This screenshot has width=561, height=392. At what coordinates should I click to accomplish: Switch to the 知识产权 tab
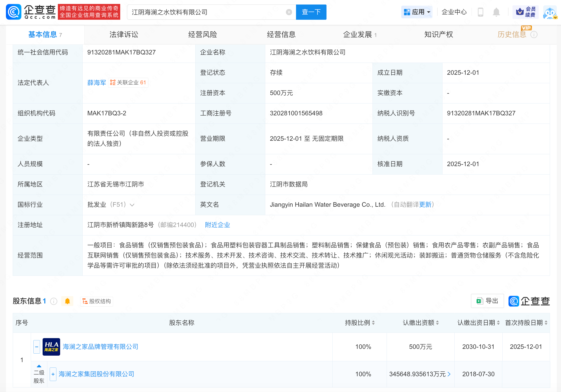pyautogui.click(x=438, y=35)
